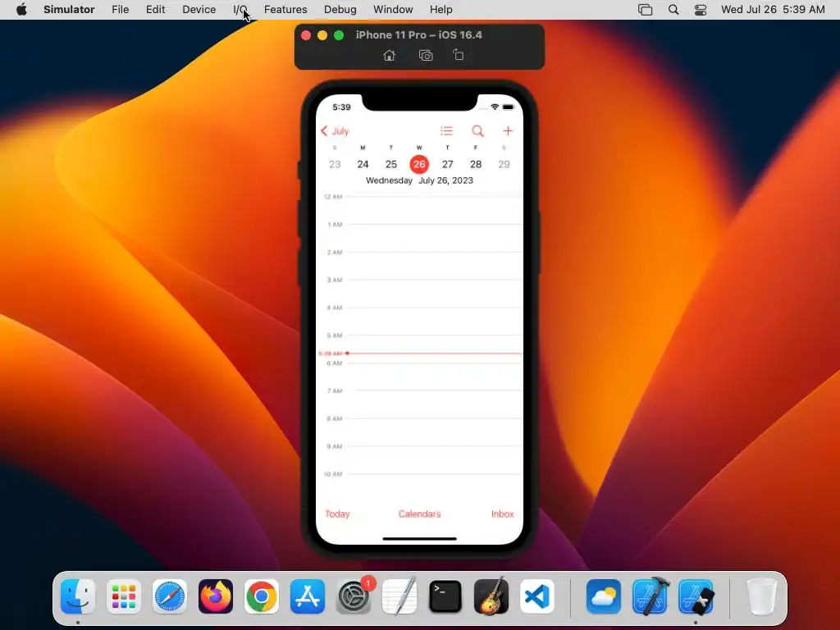Select Thursday the 27th
Image resolution: width=840 pixels, height=630 pixels.
coord(447,164)
